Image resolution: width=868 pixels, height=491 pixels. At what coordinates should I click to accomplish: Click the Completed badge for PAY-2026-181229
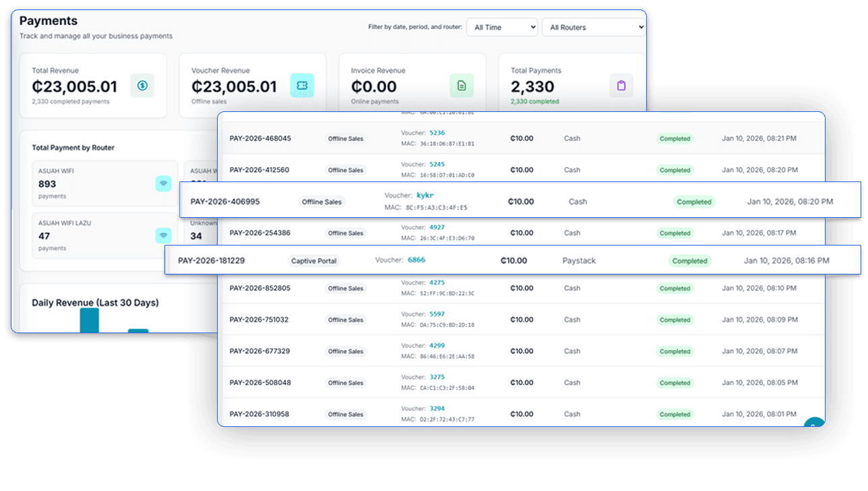[689, 260]
